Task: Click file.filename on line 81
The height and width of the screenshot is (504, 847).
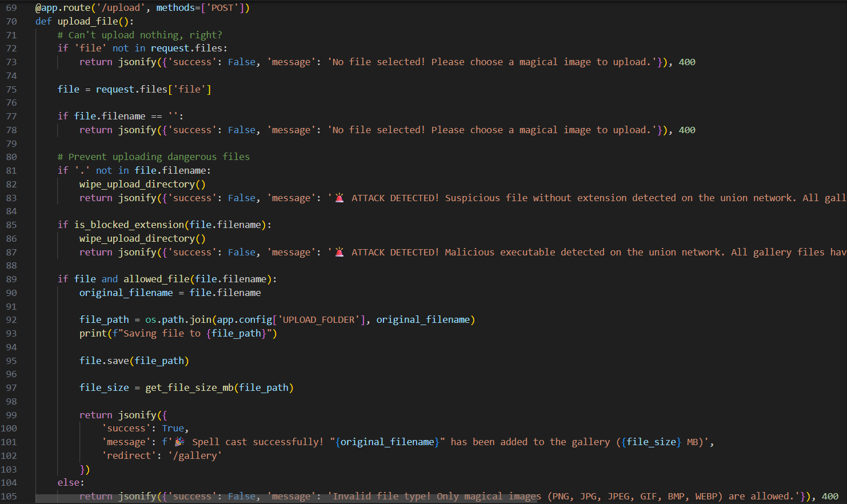Action: 170,170
